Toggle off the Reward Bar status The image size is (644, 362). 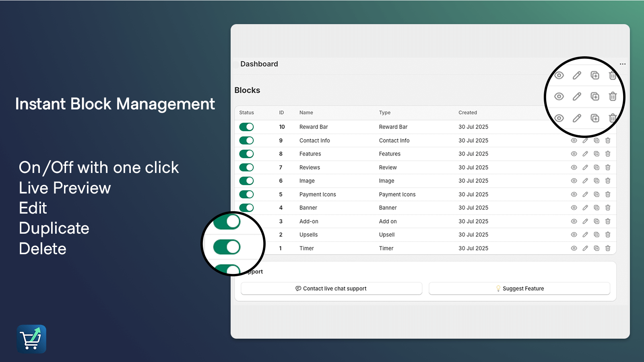click(x=246, y=127)
